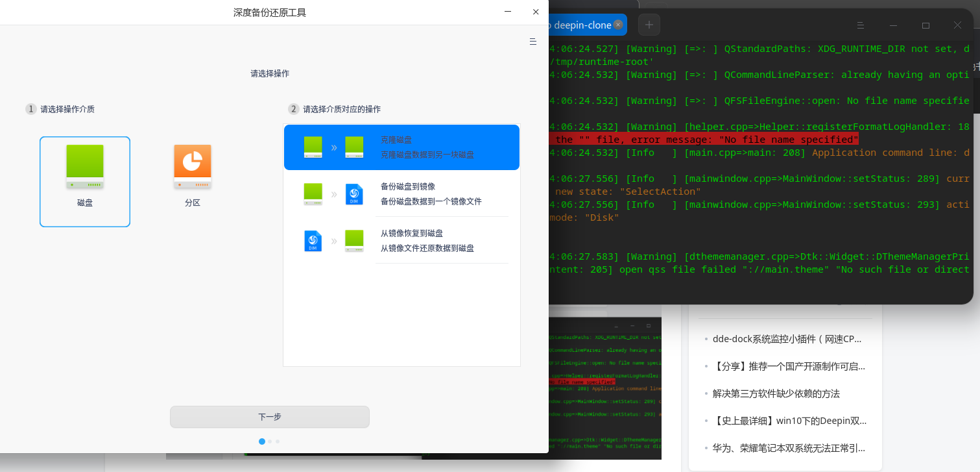Minimize the 深度备份还原工具 window
Screen dimensions: 980x472
tap(507, 12)
